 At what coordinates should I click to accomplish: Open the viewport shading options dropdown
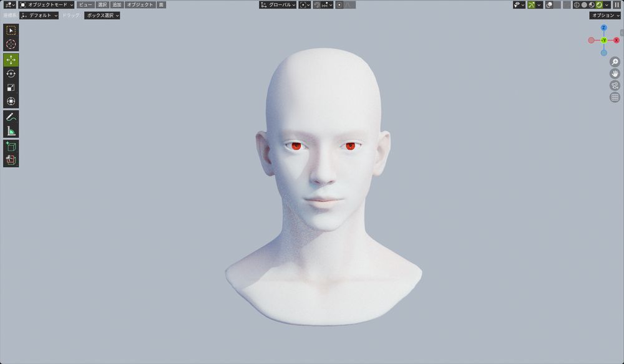tap(607, 5)
